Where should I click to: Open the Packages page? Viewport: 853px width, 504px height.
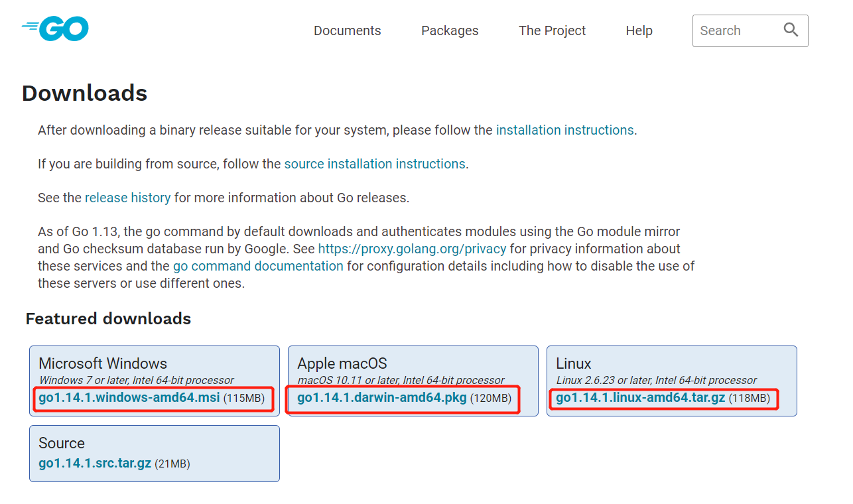(x=450, y=31)
